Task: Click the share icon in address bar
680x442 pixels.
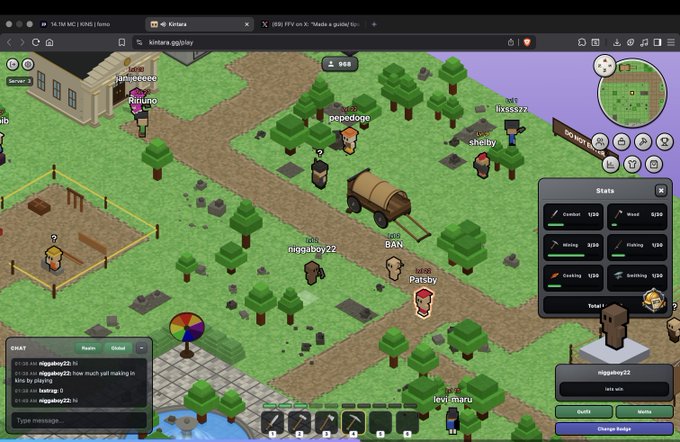Action: [x=511, y=42]
